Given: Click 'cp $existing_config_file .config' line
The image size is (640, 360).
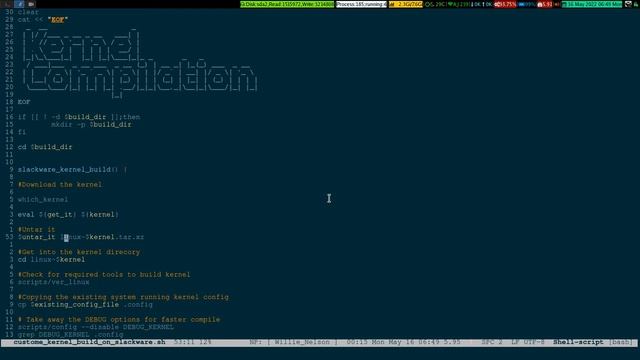Looking at the screenshot, I should click(x=85, y=304).
